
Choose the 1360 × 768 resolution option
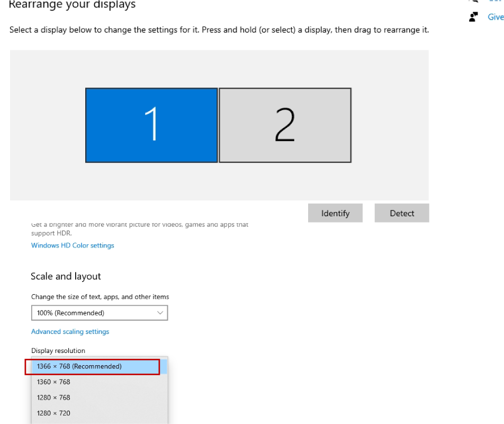53,382
